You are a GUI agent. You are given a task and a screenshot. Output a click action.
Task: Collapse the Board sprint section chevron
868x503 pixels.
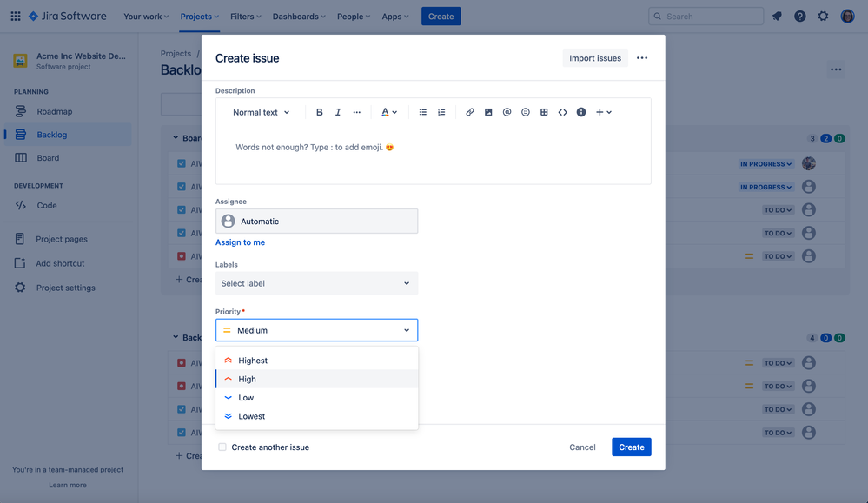pyautogui.click(x=176, y=138)
